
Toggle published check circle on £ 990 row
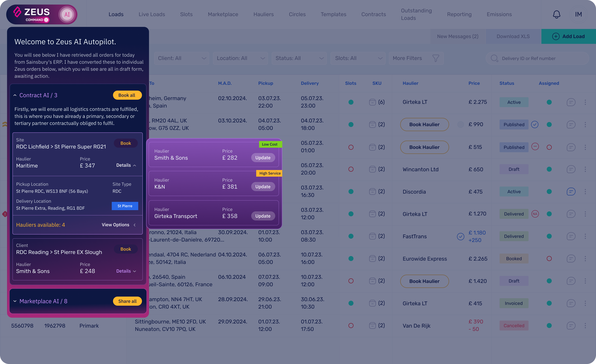pyautogui.click(x=535, y=125)
